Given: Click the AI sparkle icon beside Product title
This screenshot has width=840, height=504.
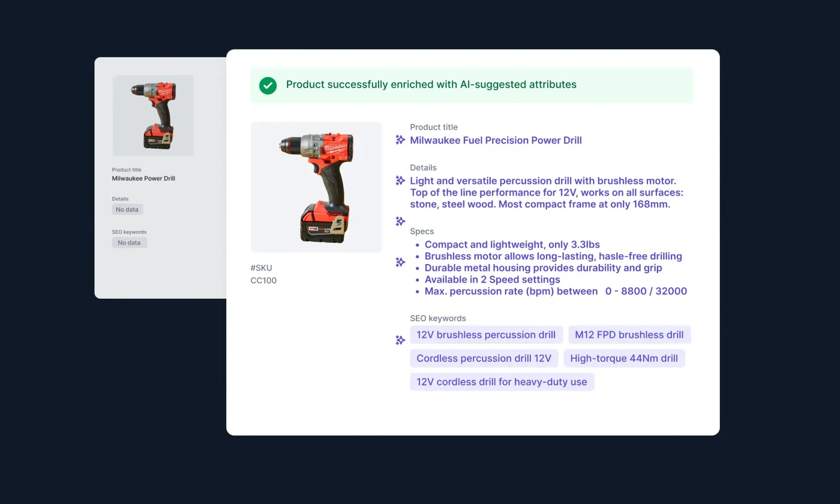Looking at the screenshot, I should tap(400, 140).
